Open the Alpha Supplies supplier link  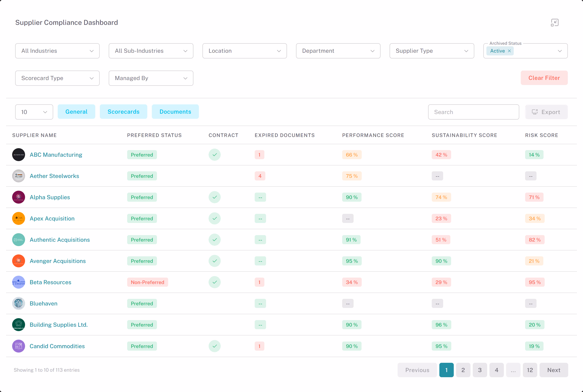pyautogui.click(x=50, y=197)
